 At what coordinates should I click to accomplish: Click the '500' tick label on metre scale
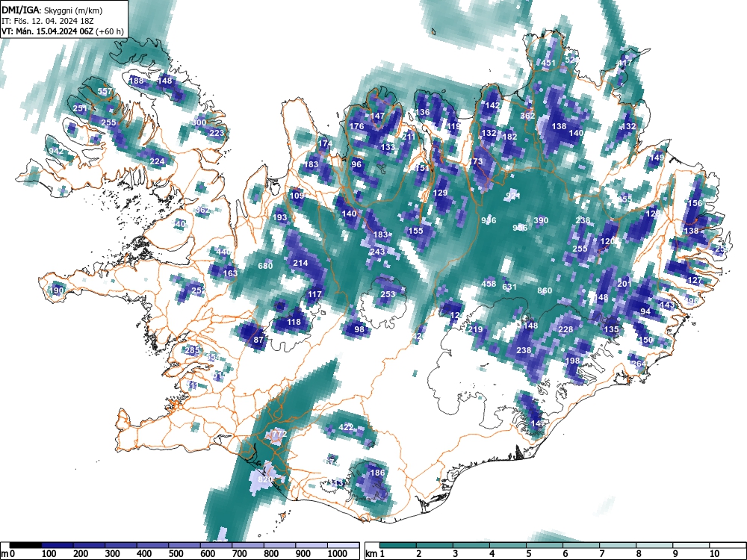[x=176, y=554]
